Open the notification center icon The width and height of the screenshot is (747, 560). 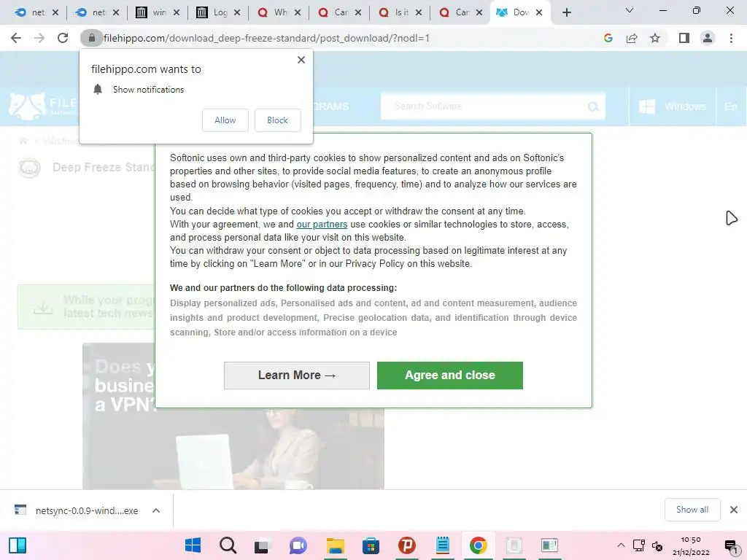[730, 545]
